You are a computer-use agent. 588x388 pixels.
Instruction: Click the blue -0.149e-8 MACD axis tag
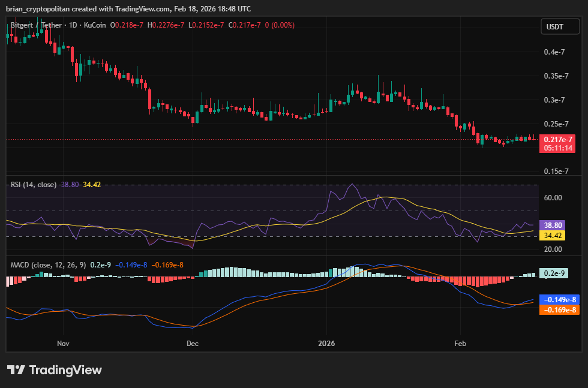click(x=559, y=300)
